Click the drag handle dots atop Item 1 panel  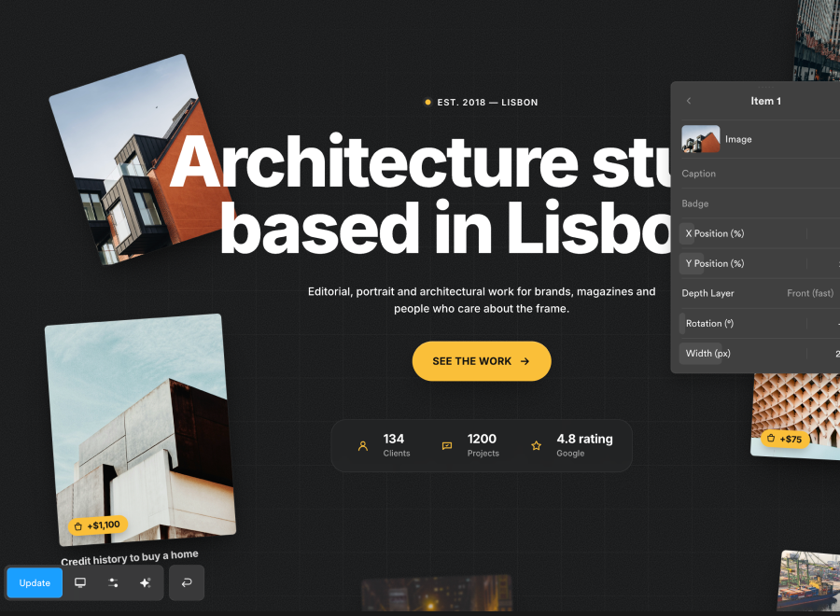[765, 87]
